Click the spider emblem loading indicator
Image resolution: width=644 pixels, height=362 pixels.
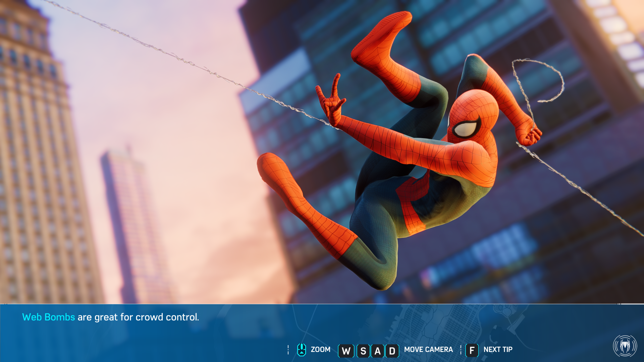point(625,346)
